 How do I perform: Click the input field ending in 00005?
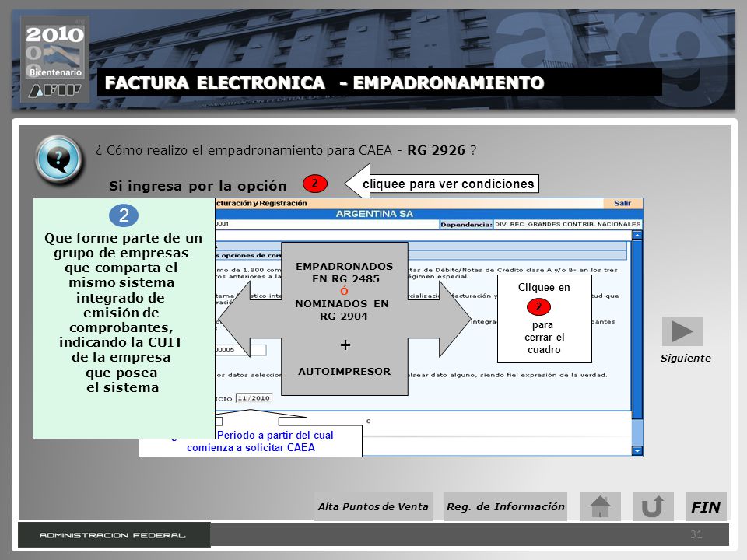(x=240, y=350)
